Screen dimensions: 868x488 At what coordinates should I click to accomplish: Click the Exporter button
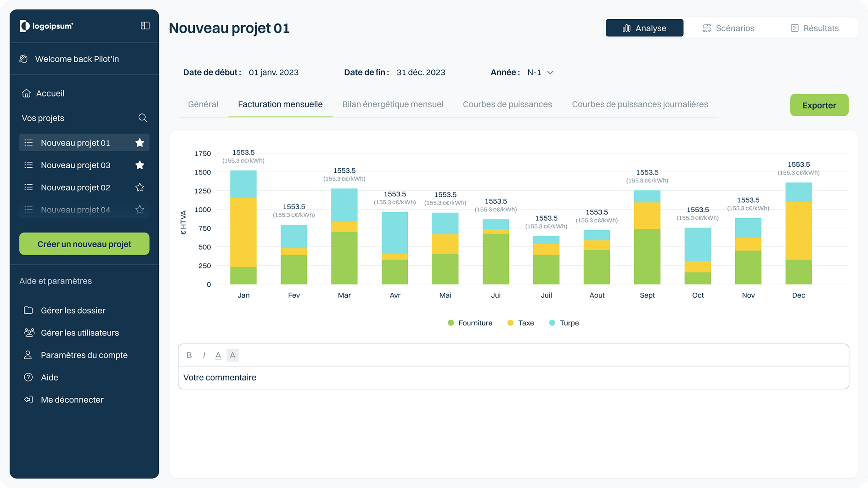tap(819, 105)
